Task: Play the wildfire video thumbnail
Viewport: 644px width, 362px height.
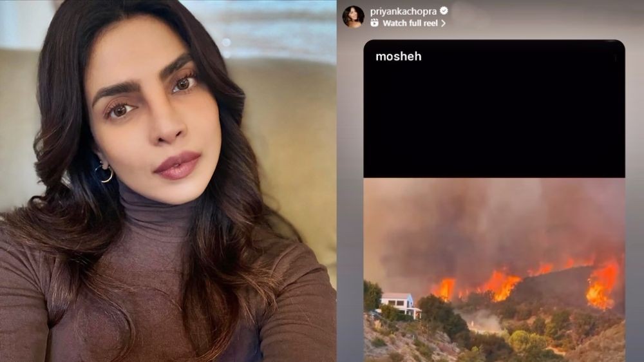Action: (494, 270)
